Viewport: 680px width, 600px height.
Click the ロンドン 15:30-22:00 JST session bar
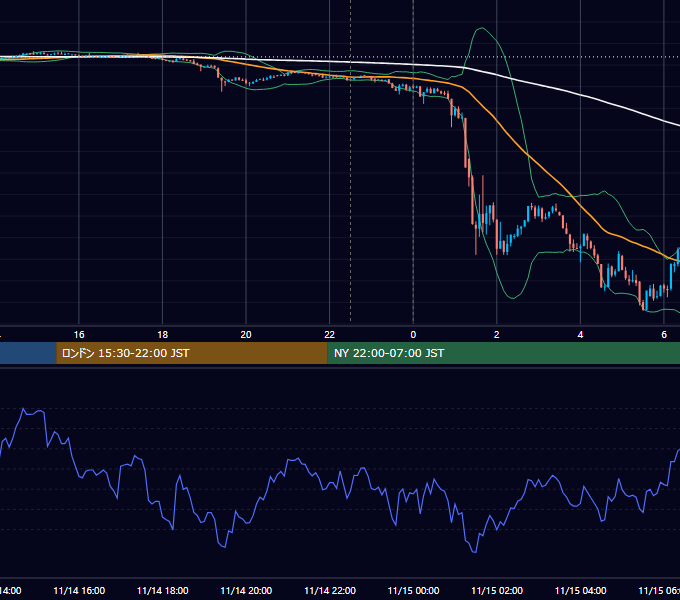[x=192, y=353]
